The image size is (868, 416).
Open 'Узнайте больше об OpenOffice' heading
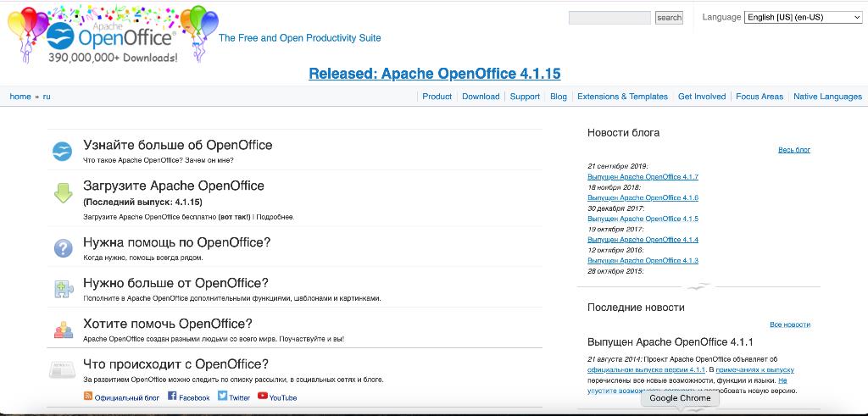[178, 145]
